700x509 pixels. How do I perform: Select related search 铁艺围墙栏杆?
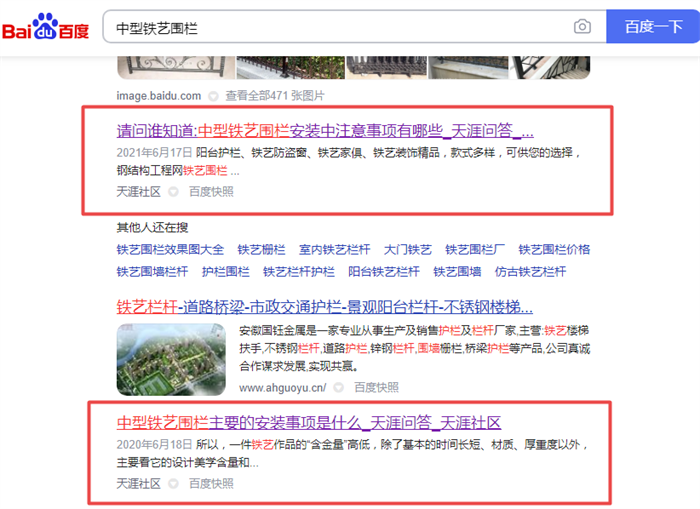152,271
